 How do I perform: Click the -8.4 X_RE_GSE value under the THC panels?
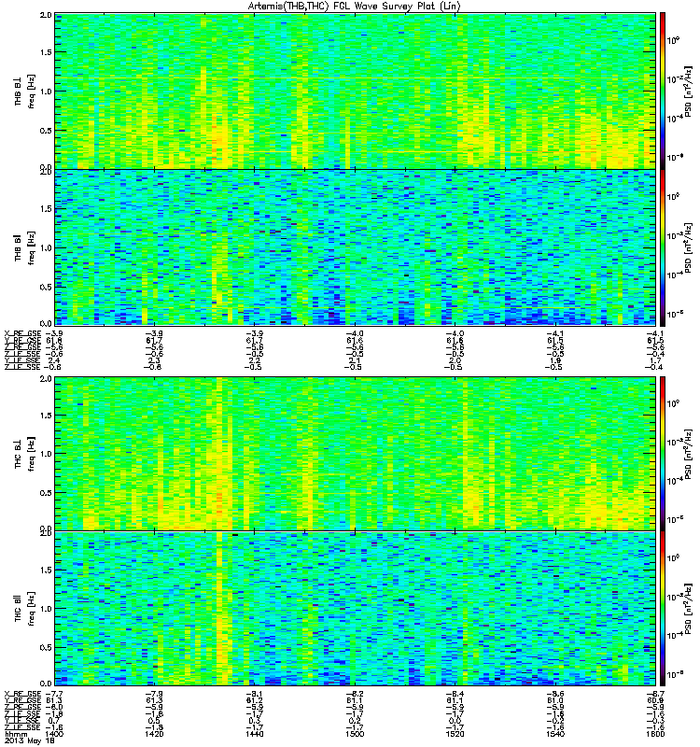(455, 694)
